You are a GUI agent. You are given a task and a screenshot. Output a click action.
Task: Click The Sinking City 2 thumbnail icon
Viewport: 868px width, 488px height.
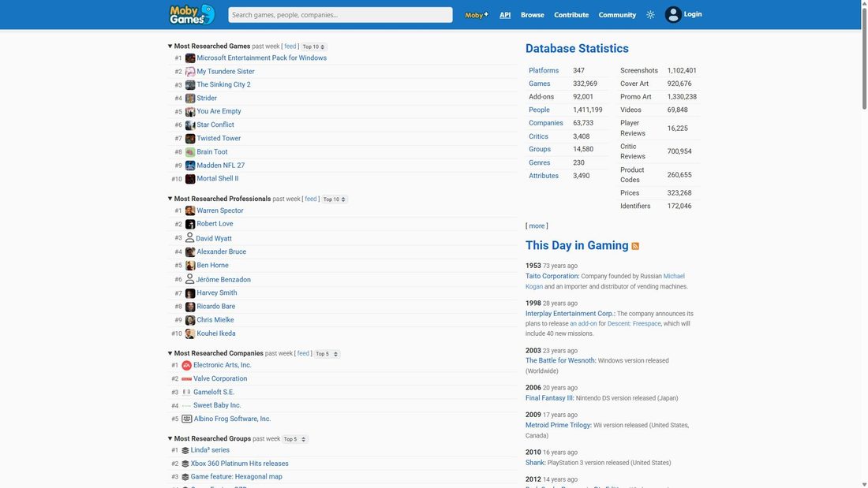190,84
